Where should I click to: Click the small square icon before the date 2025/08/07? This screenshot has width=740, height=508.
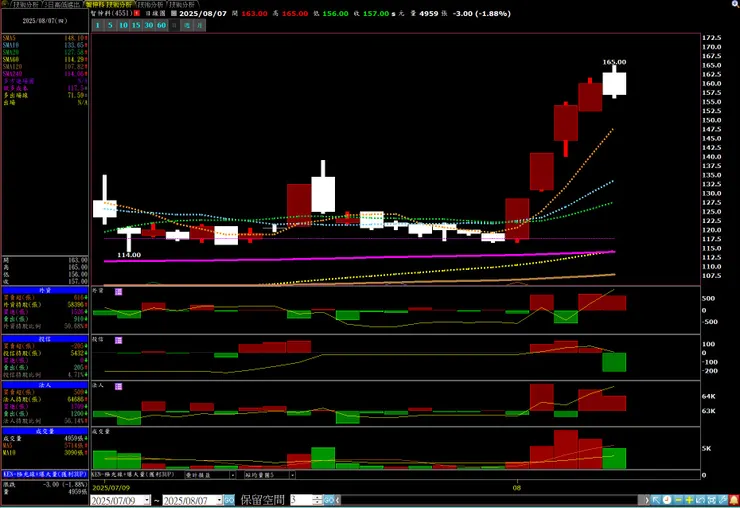click(x=173, y=13)
